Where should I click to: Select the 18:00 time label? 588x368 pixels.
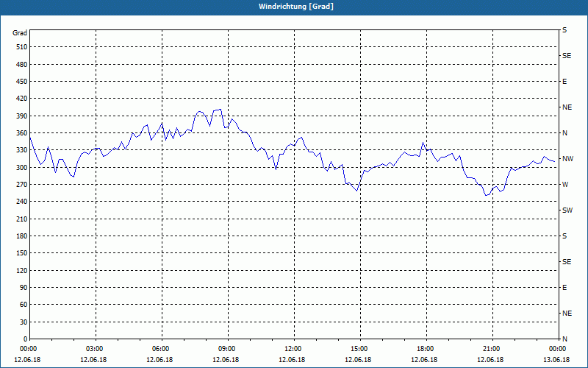(x=425, y=349)
